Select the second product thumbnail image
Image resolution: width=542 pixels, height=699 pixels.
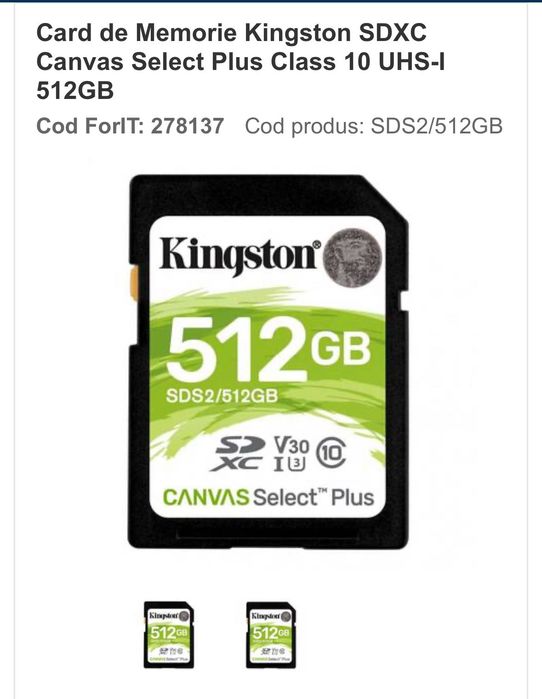click(x=271, y=634)
